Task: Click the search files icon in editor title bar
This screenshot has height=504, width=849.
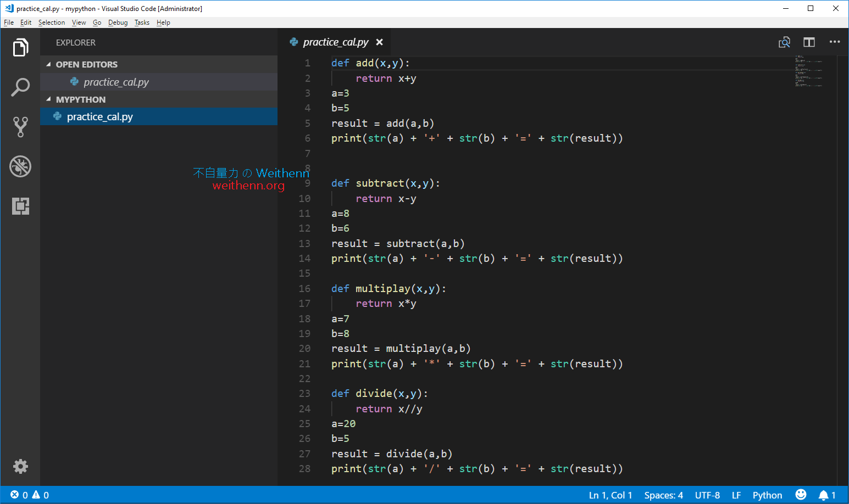Action: point(785,42)
